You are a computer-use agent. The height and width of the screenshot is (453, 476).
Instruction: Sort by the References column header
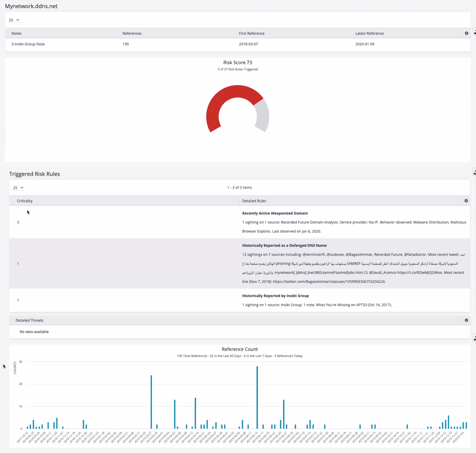(x=132, y=33)
